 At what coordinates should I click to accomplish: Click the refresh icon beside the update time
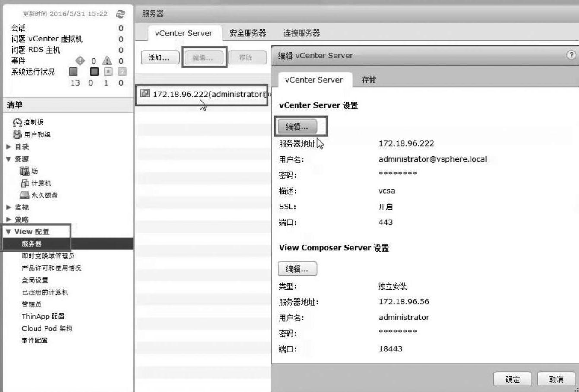click(x=120, y=14)
